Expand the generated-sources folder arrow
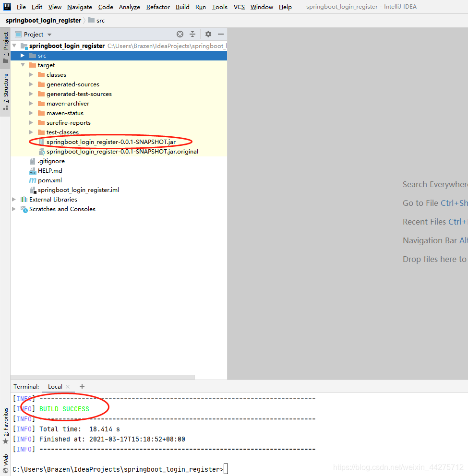Screen dimensions: 468x476 coord(31,84)
